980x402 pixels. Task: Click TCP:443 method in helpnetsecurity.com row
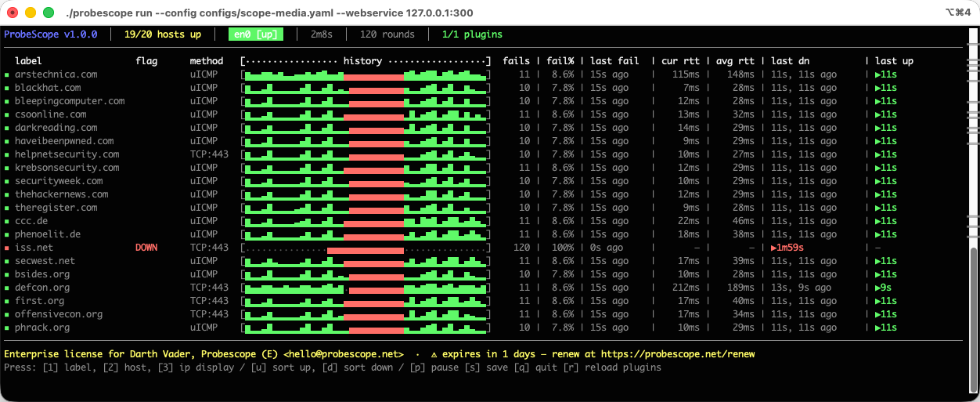(x=210, y=154)
